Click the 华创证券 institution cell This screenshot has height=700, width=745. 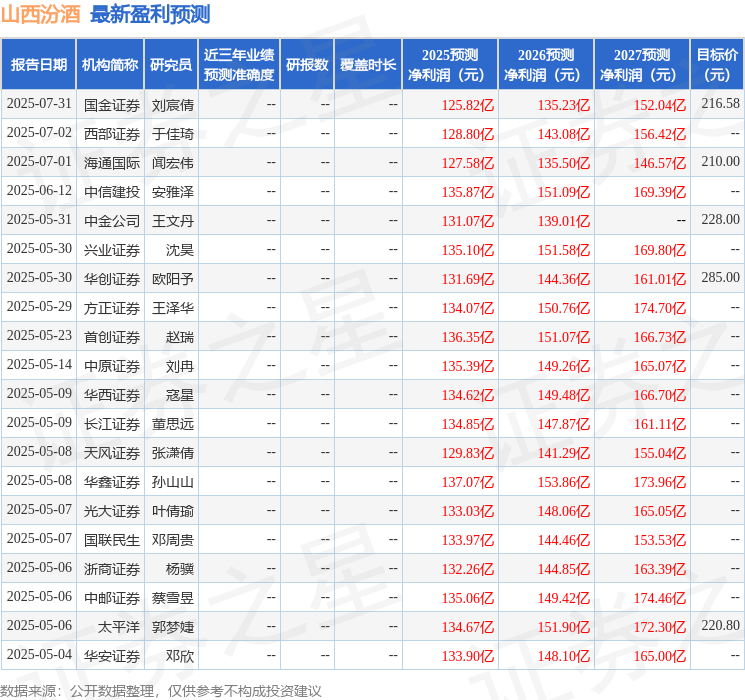(112, 279)
